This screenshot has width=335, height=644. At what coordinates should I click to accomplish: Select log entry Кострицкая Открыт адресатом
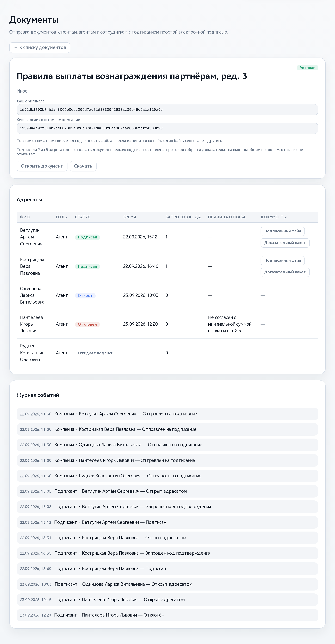point(167,538)
